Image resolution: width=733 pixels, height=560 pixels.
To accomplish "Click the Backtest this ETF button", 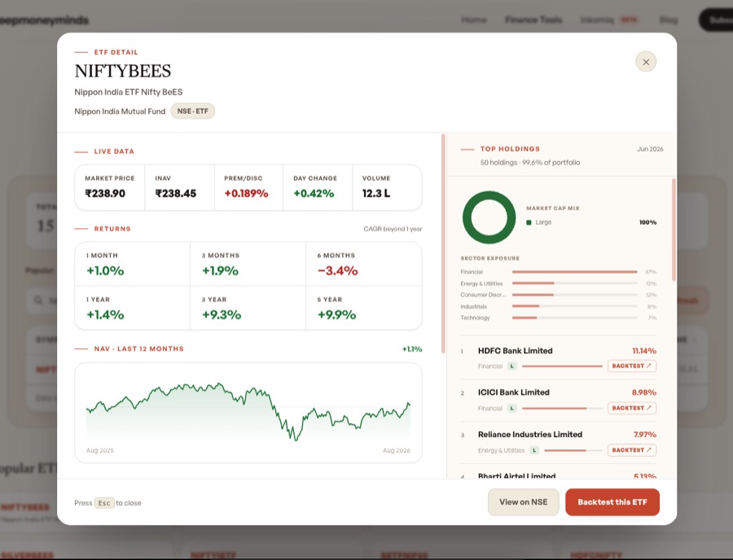I will pos(612,502).
